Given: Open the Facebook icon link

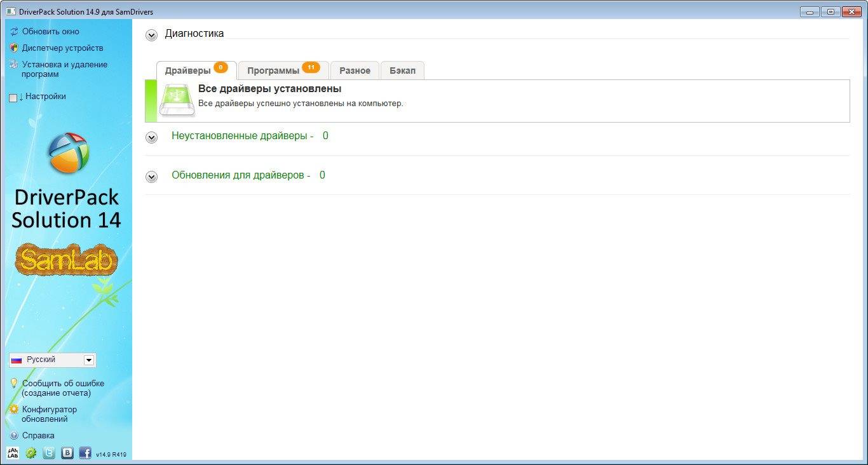Looking at the screenshot, I should [85, 453].
